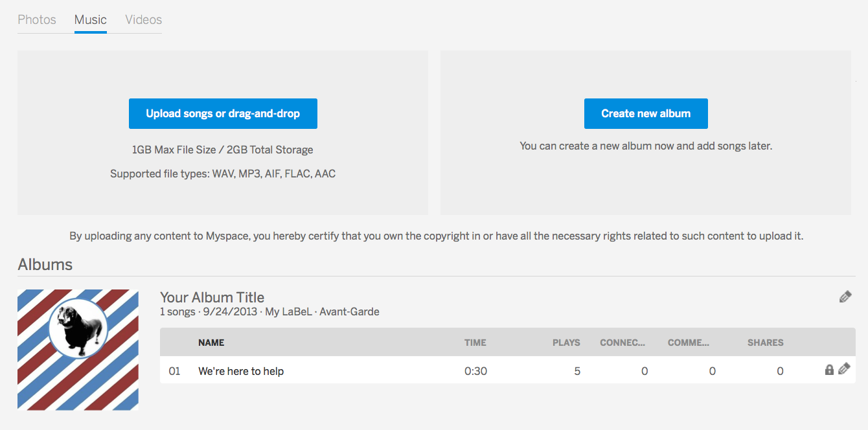Screen dimensions: 868x430
Task: Click the pencil icon on song row
Action: 843,369
